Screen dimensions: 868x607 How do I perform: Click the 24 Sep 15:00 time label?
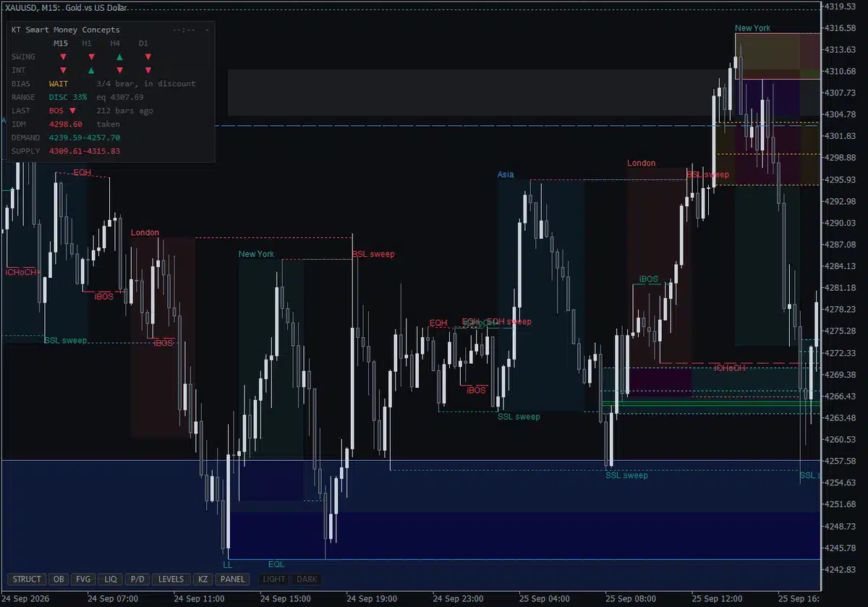285,599
